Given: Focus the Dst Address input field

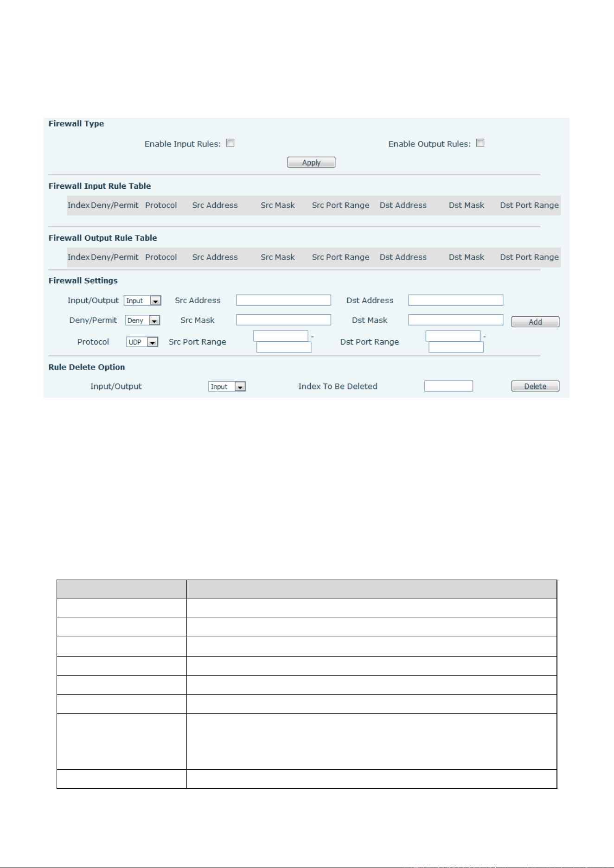Looking at the screenshot, I should click(455, 300).
